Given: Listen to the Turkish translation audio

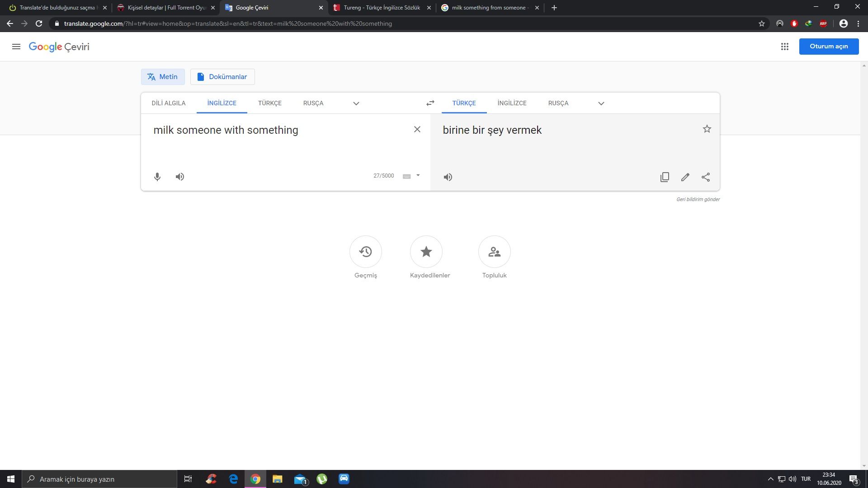Looking at the screenshot, I should click(448, 177).
